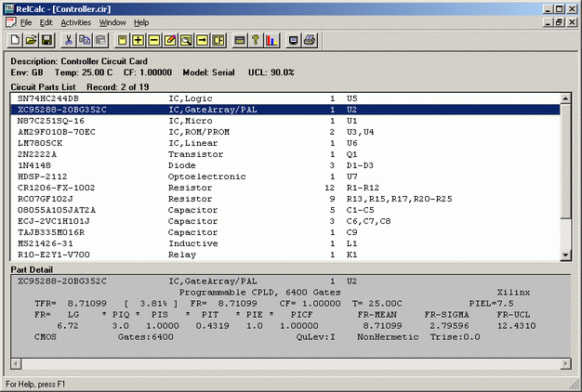Screen dimensions: 582x392
Task: Open the Activities menu
Action: pyautogui.click(x=76, y=21)
